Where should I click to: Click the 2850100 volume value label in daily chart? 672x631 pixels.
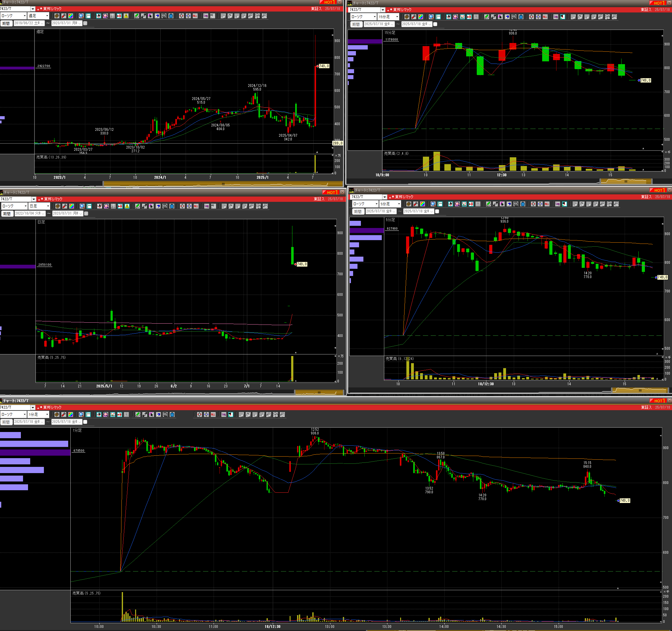(45, 265)
